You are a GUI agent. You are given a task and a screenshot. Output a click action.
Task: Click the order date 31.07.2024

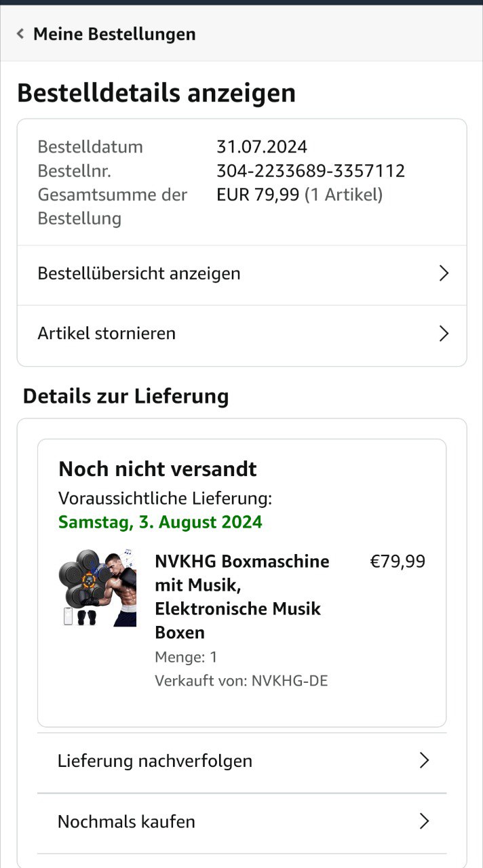coord(262,147)
